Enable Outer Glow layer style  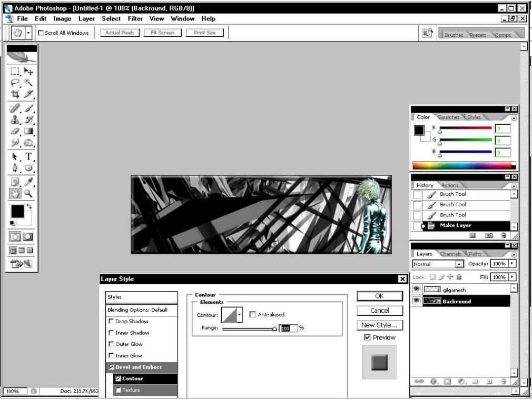point(111,344)
